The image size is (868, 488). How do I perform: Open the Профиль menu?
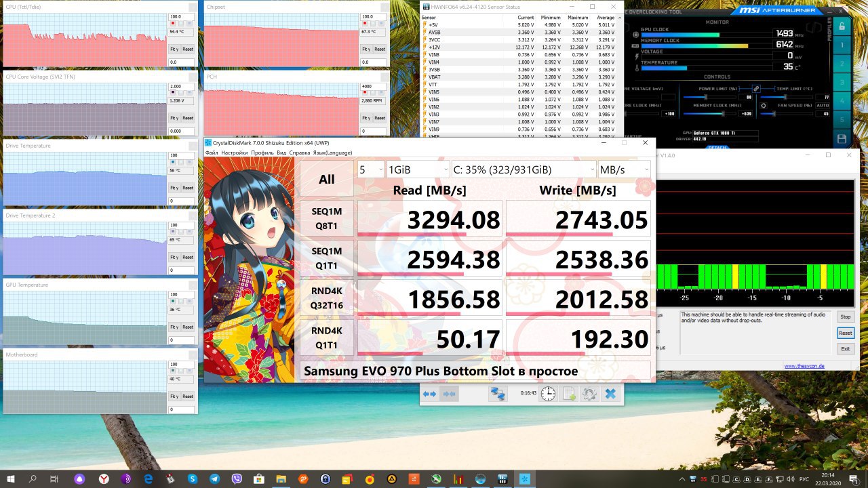point(262,152)
